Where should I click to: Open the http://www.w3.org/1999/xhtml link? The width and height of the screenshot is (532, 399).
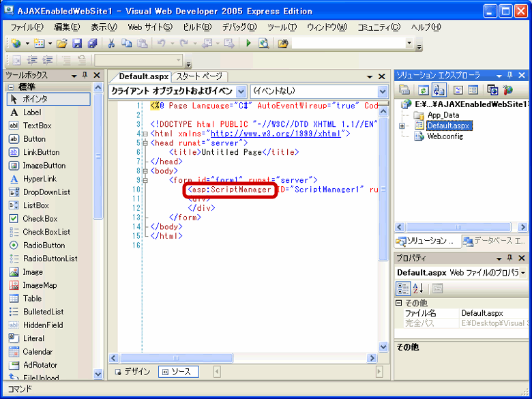tap(276, 134)
